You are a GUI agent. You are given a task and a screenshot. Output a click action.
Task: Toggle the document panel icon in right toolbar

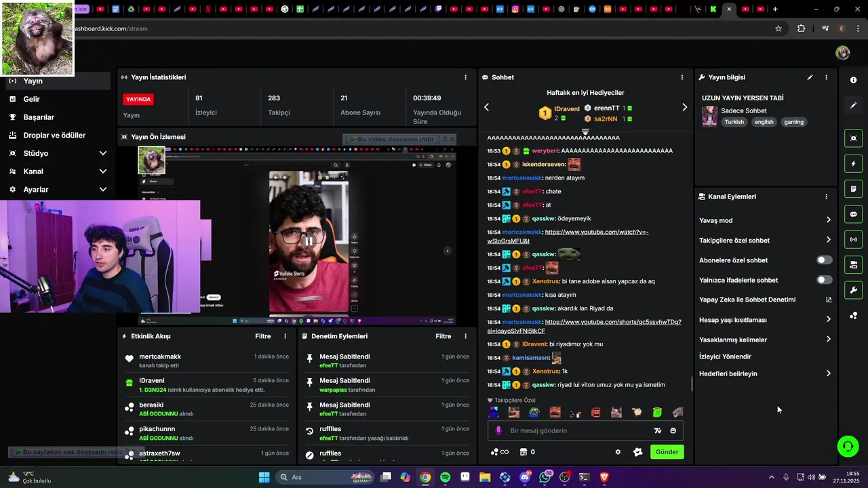tap(853, 188)
